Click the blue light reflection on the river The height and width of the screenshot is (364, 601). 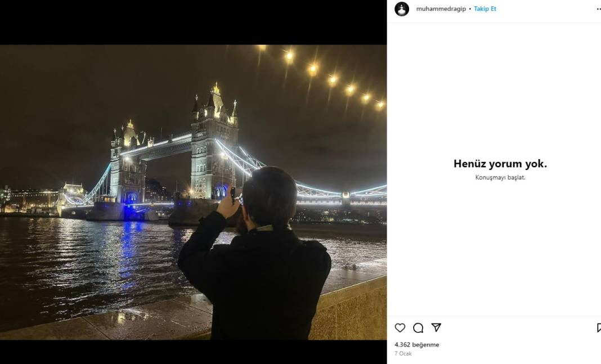[128, 248]
